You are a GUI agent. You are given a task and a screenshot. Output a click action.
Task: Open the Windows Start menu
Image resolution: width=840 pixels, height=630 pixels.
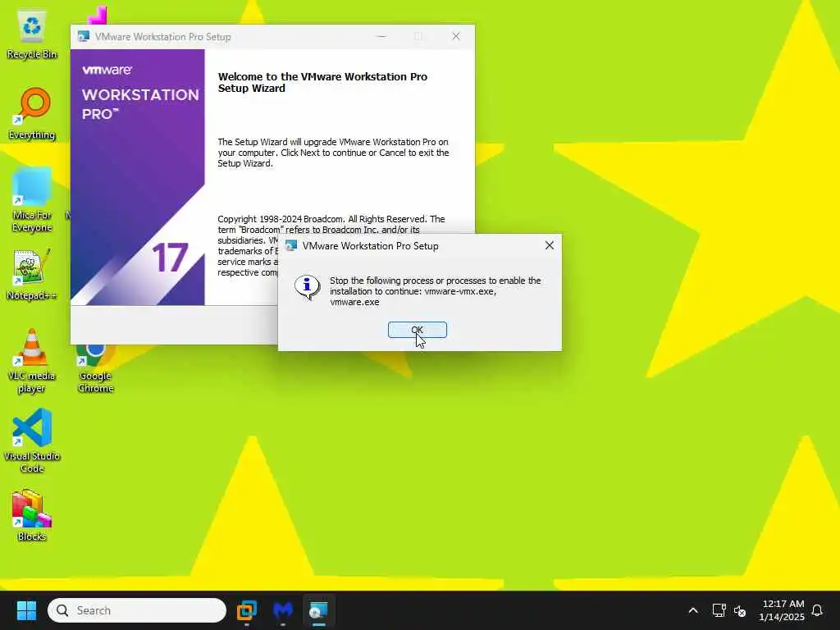pyautogui.click(x=26, y=610)
